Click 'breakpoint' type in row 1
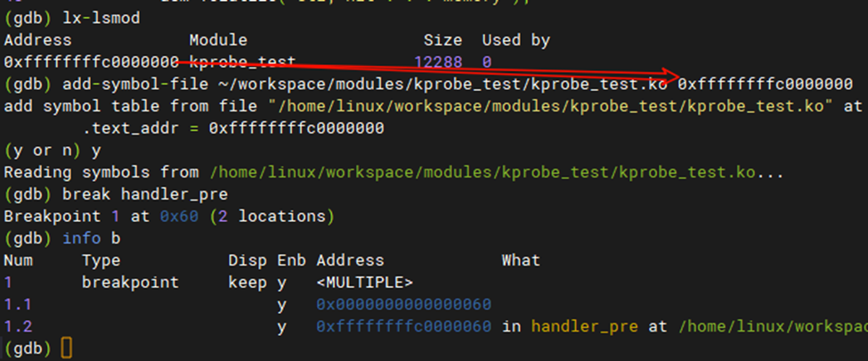 tap(131, 283)
